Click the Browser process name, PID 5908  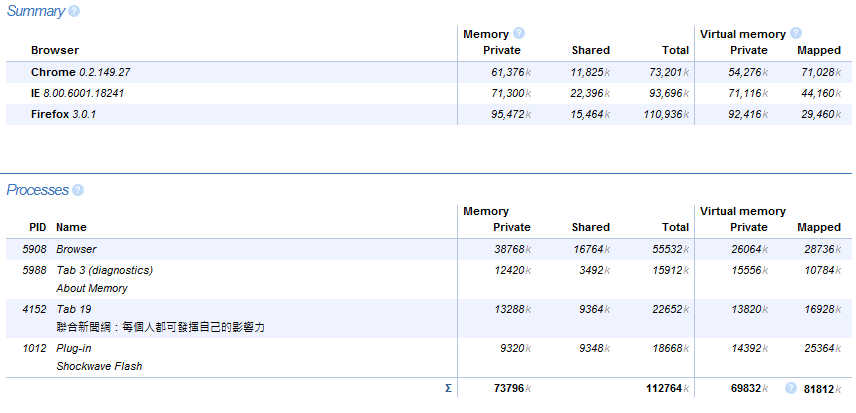click(x=76, y=249)
